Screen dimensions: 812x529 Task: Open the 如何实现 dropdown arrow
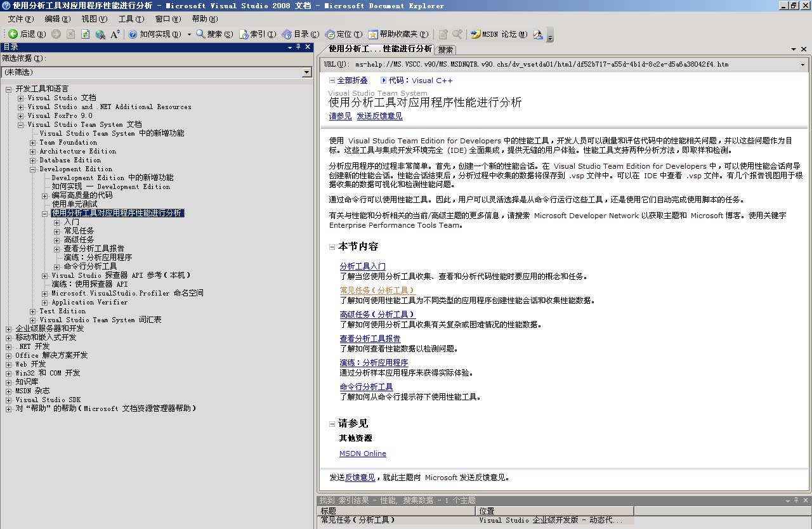(x=189, y=34)
